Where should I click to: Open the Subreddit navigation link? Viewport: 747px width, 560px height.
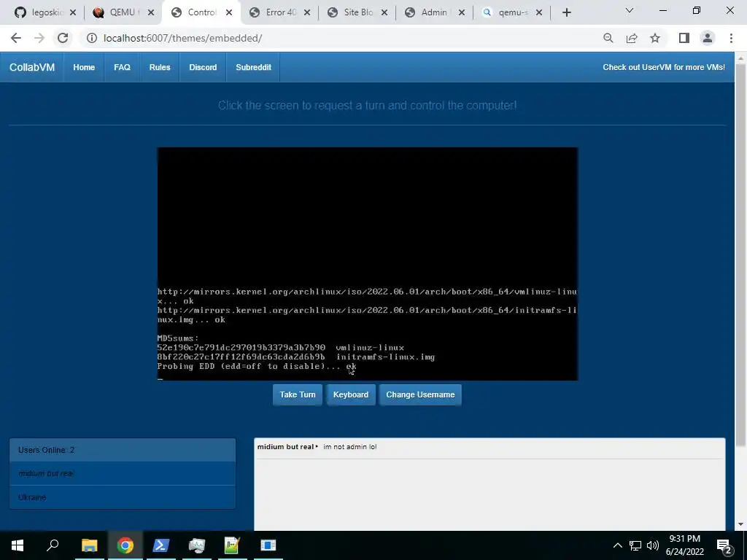click(x=253, y=67)
